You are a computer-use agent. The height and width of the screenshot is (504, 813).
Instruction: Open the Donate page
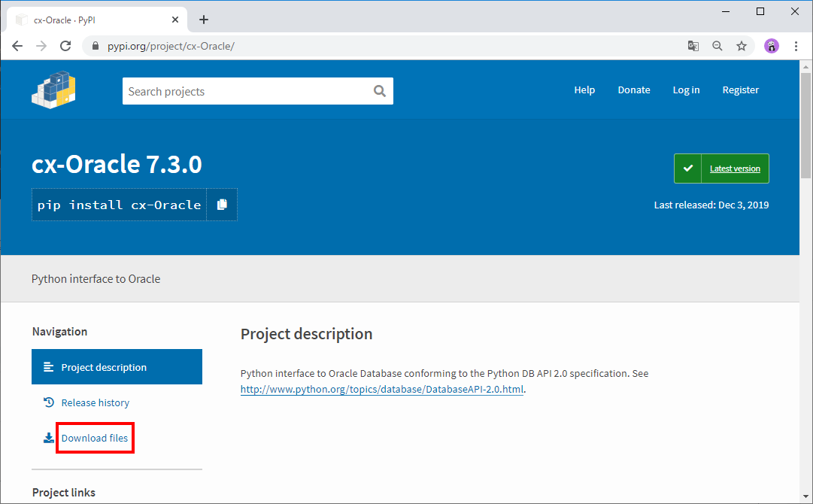tap(633, 90)
